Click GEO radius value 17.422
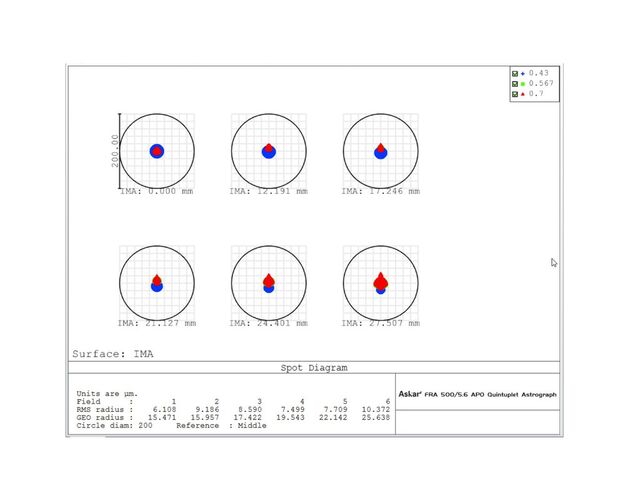This screenshot has height=500, width=630. coord(248,418)
